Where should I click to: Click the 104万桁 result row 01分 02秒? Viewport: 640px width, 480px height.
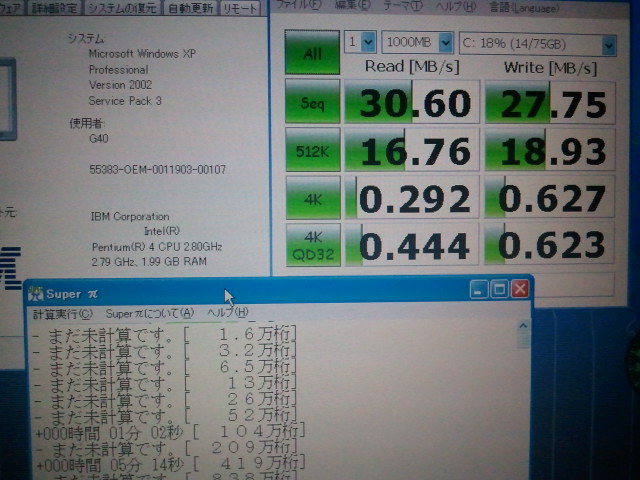tap(170, 432)
